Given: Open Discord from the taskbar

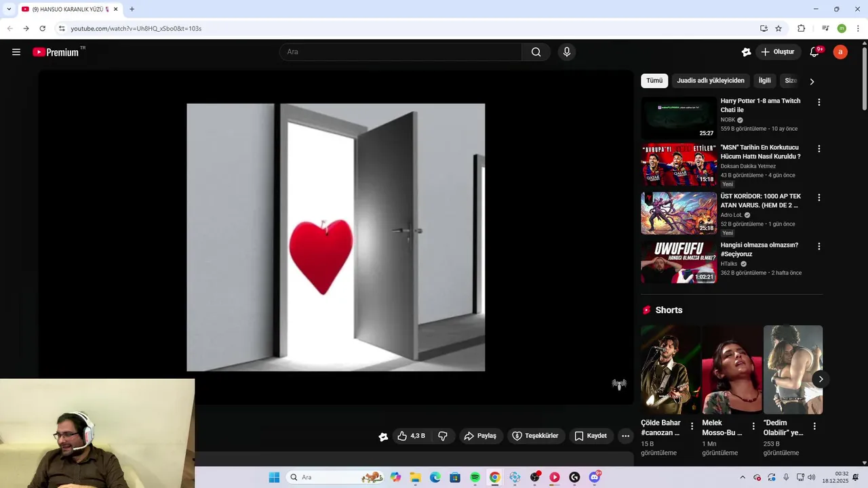Looking at the screenshot, I should click(x=595, y=477).
